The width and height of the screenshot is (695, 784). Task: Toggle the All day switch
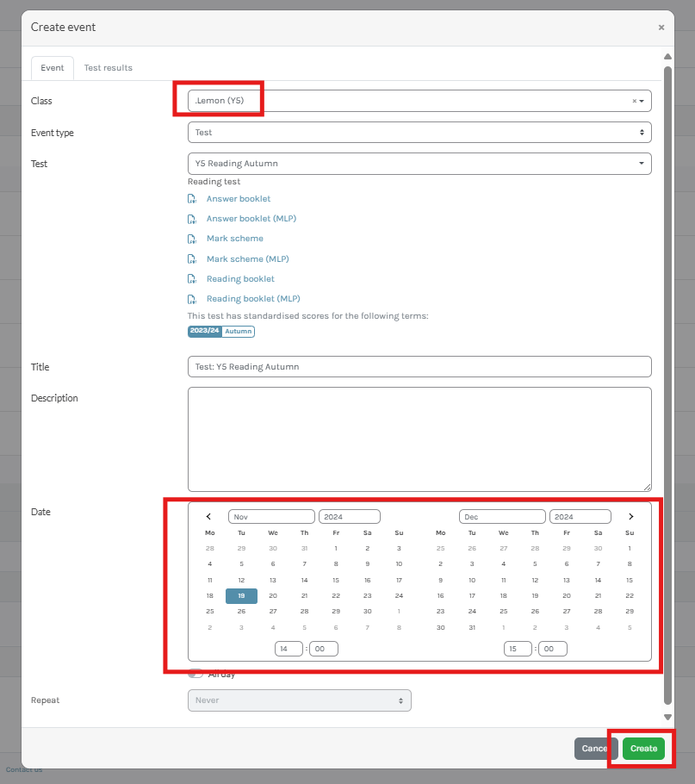pyautogui.click(x=196, y=674)
